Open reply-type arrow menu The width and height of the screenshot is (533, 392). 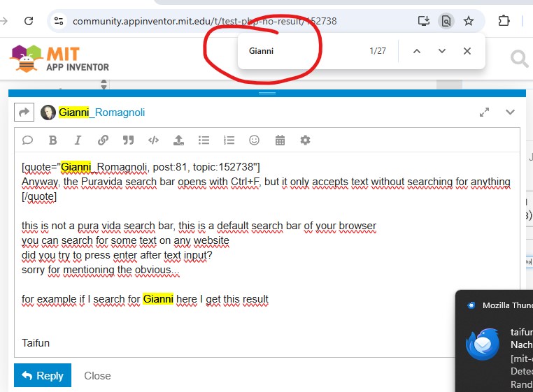[24, 112]
